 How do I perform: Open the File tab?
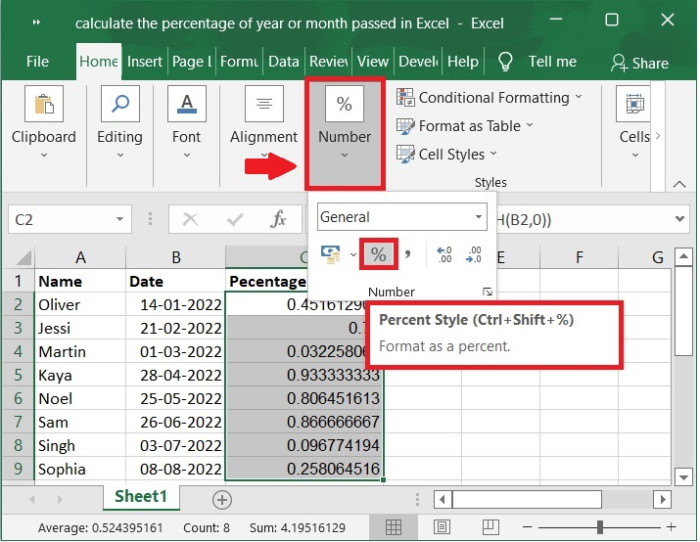tap(38, 62)
